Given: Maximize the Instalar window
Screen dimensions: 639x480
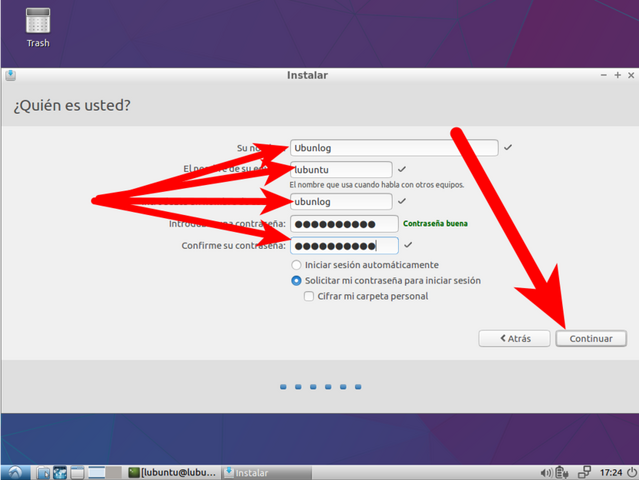Looking at the screenshot, I should 617,75.
